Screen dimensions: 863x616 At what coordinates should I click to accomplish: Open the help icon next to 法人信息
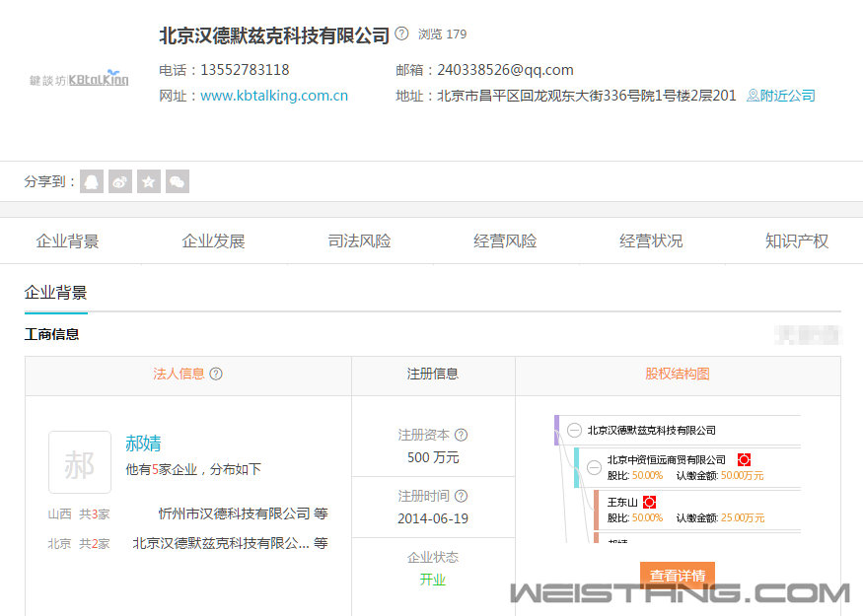[216, 374]
